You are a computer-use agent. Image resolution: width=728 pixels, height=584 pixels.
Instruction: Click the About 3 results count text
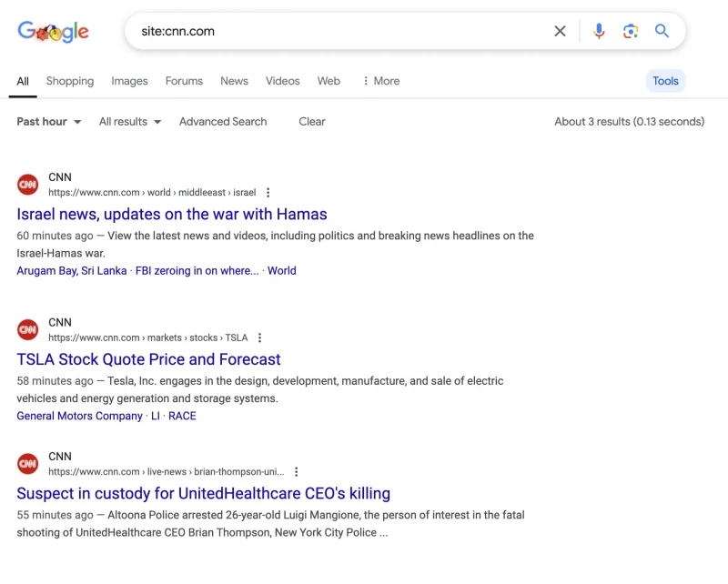(x=629, y=122)
